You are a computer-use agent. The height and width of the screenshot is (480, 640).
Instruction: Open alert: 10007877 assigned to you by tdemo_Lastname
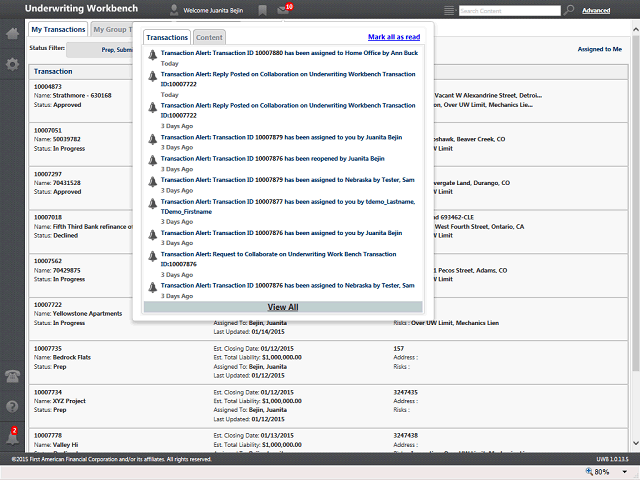tap(288, 207)
